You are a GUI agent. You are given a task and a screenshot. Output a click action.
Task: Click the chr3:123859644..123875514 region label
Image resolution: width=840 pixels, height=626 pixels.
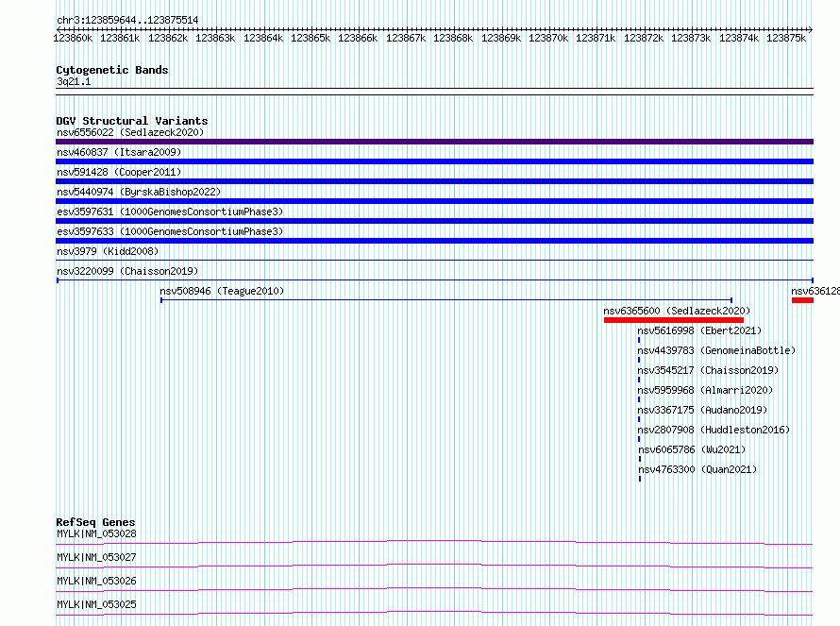pos(127,20)
